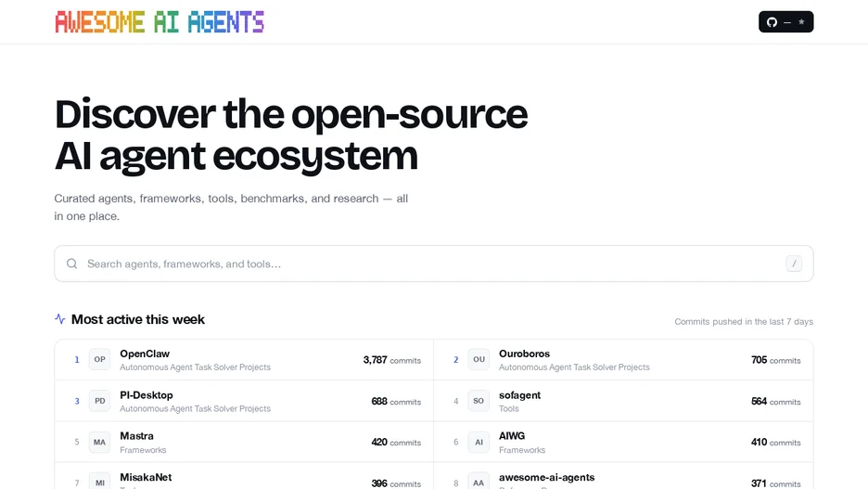Open the PI-Desktop project row
868x489 pixels.
click(x=244, y=401)
